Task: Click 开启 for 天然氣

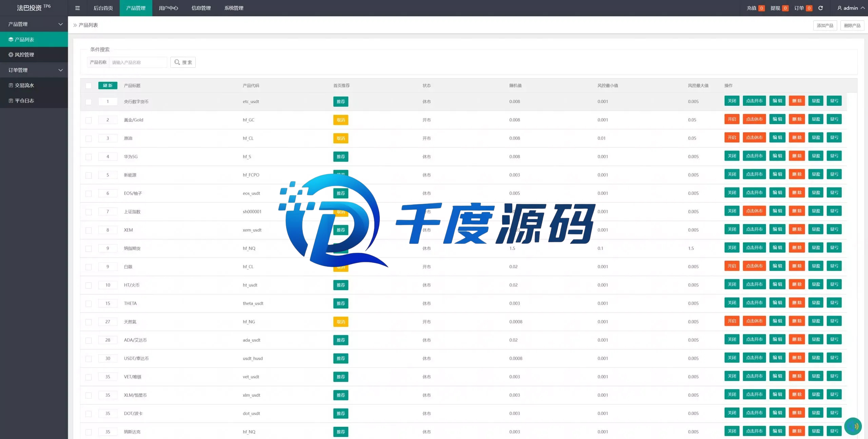Action: (x=732, y=321)
